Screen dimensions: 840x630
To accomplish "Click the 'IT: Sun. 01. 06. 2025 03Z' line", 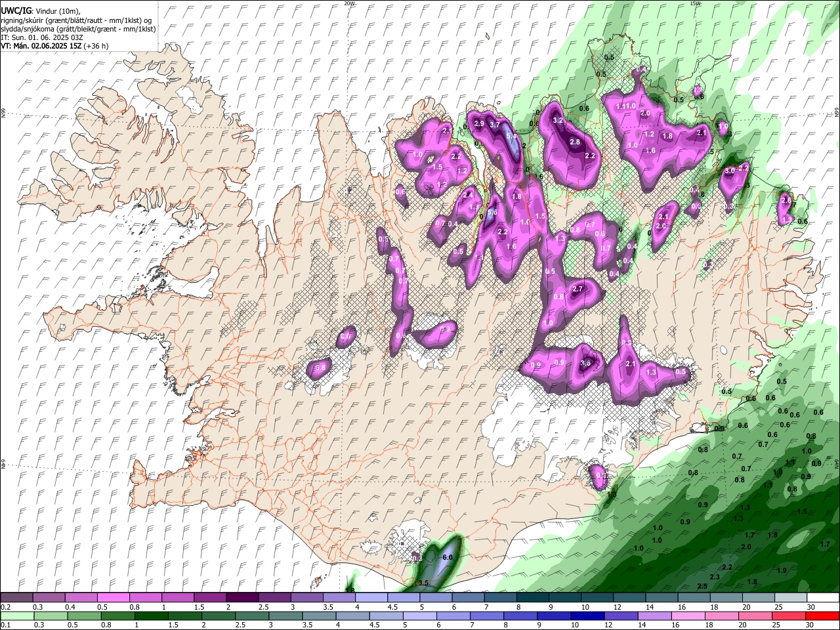I will coord(41,37).
